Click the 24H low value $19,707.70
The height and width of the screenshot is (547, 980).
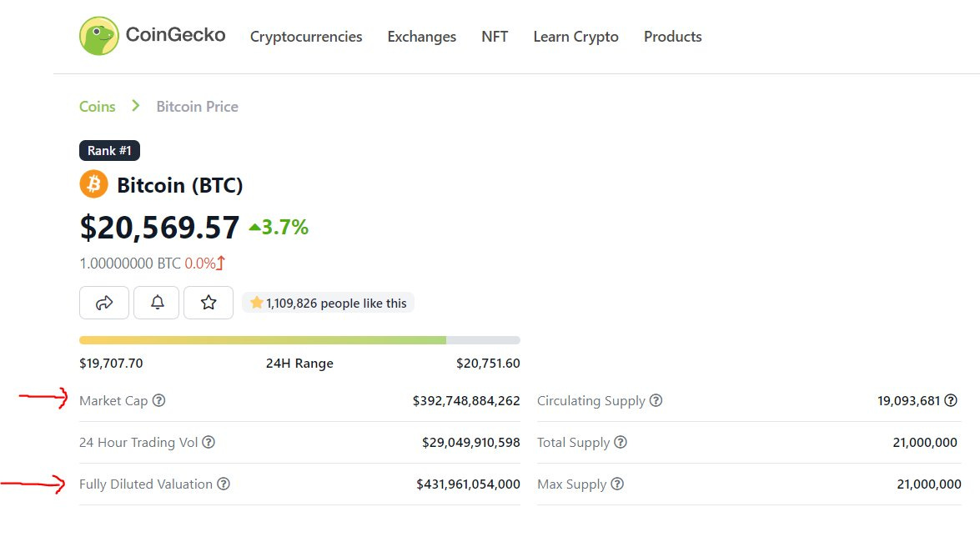click(x=111, y=364)
